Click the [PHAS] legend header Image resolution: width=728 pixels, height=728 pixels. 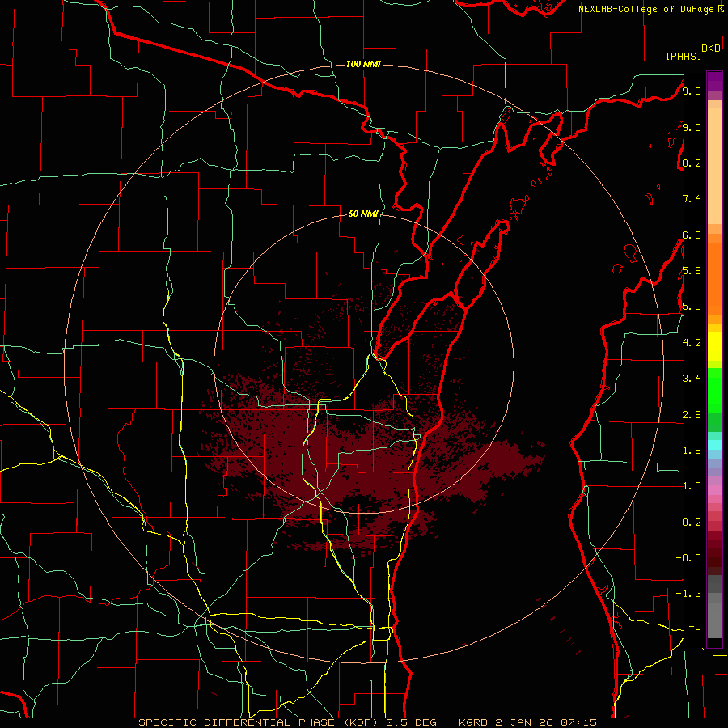(684, 56)
